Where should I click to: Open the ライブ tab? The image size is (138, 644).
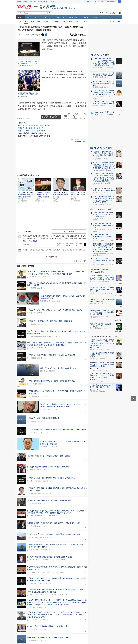pos(37,17)
